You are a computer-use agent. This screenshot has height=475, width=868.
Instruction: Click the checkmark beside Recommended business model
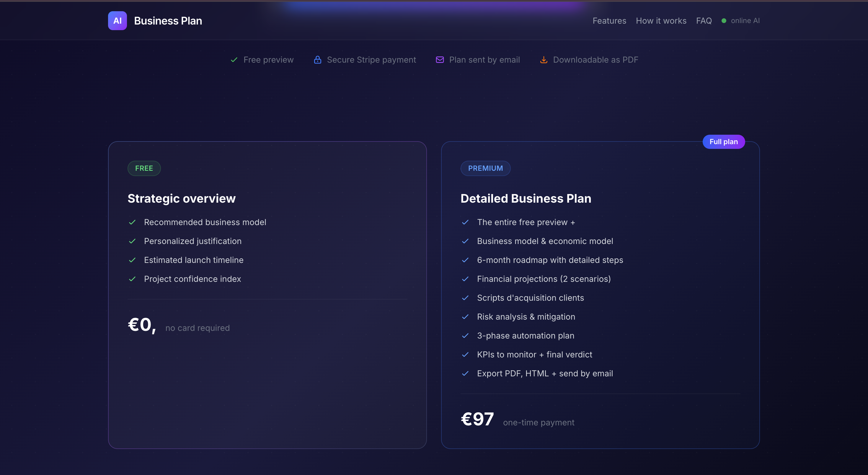pos(132,222)
